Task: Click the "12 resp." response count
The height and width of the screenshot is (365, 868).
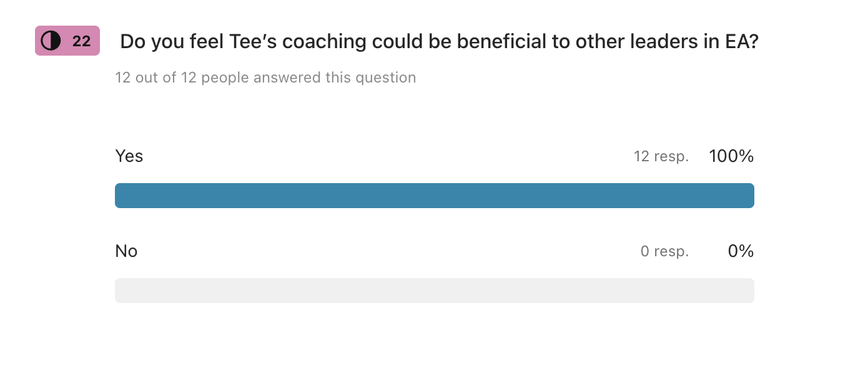Action: click(x=661, y=156)
